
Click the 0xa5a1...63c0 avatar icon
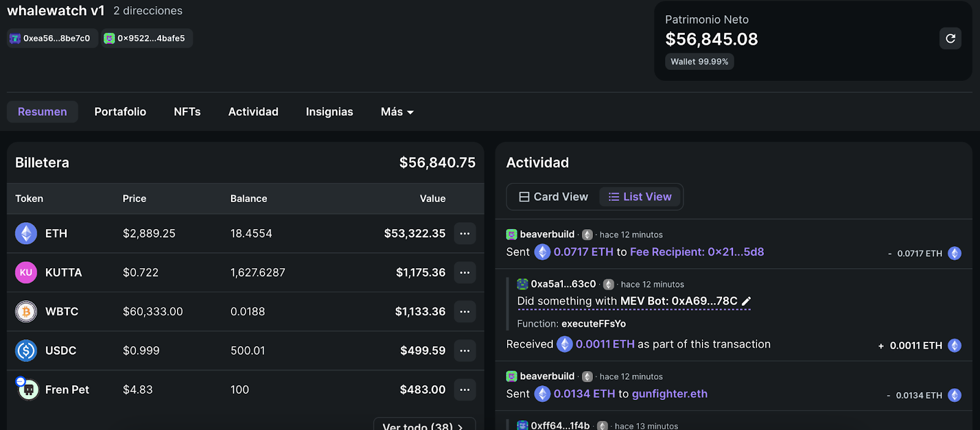point(522,284)
